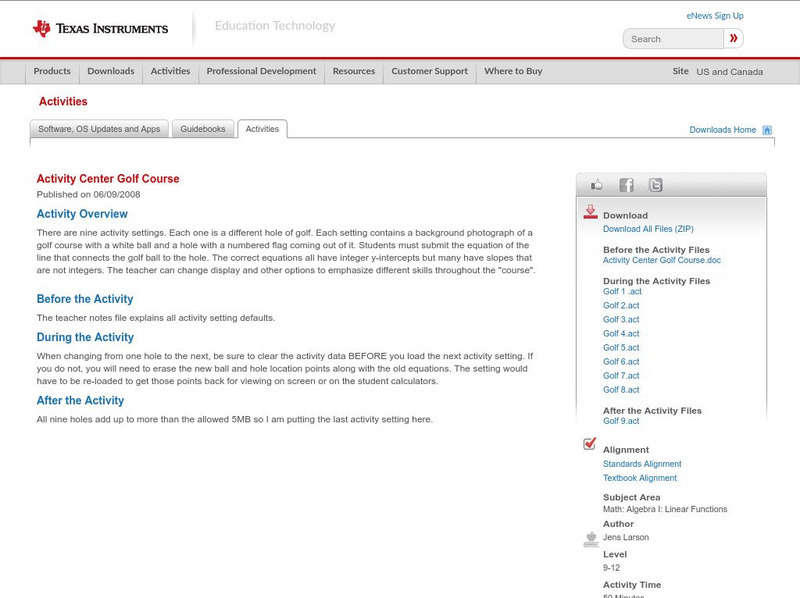Open the Products menu
The image size is (800, 598).
52,71
